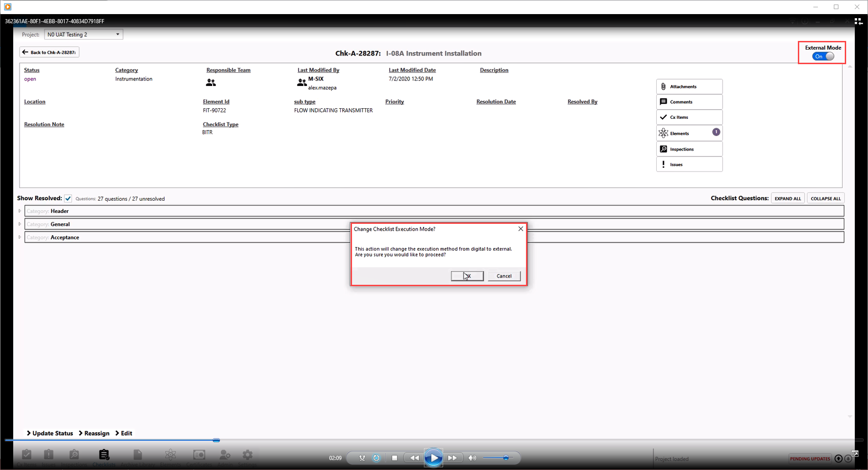Open the Inspections panel
Image resolution: width=868 pixels, height=470 pixels.
[689, 149]
